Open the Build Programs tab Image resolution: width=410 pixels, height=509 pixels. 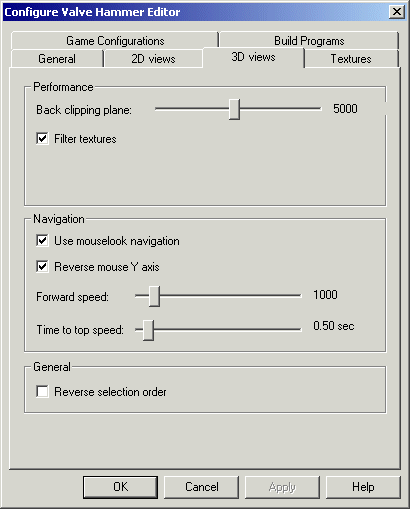click(309, 41)
